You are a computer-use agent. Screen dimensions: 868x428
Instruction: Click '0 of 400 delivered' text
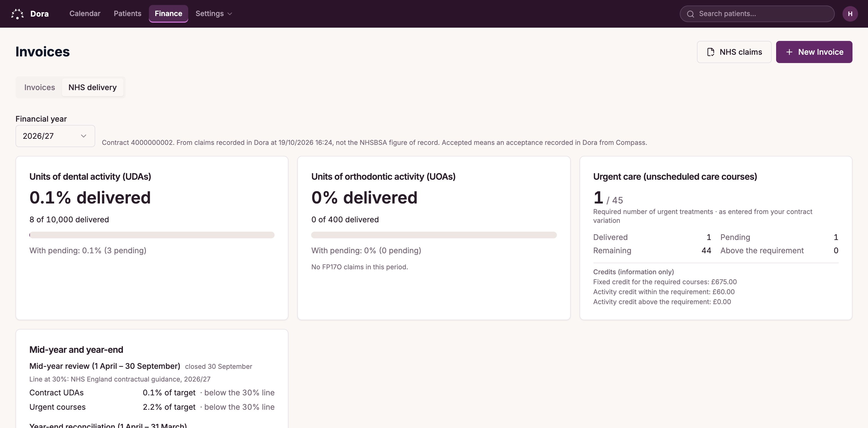(x=345, y=220)
